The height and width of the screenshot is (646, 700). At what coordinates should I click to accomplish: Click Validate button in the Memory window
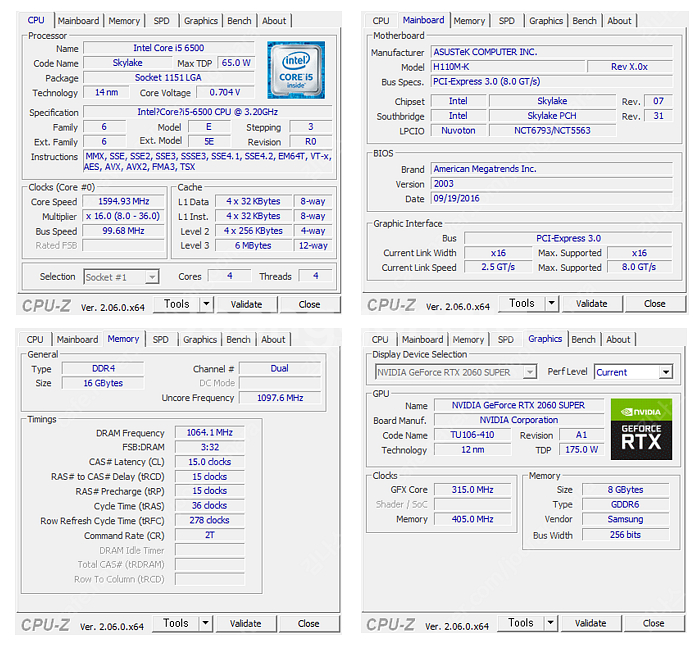click(x=246, y=623)
